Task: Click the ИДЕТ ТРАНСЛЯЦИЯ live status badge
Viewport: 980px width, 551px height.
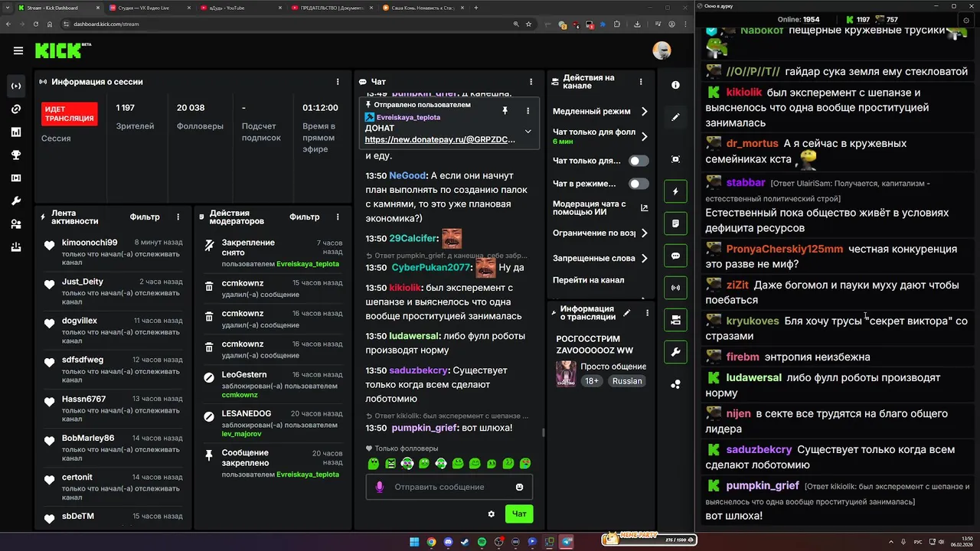Action: 70,114
